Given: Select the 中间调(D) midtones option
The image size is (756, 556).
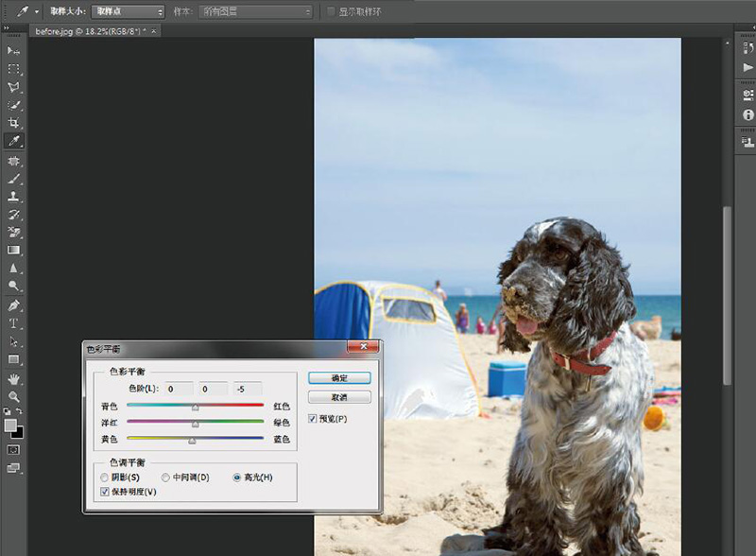Looking at the screenshot, I should [x=166, y=478].
